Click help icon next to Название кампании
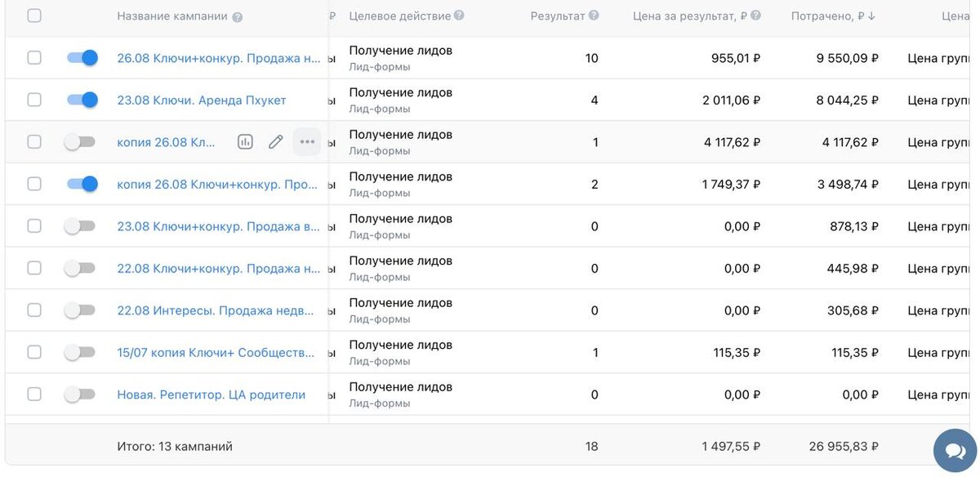The image size is (980, 477). (237, 17)
